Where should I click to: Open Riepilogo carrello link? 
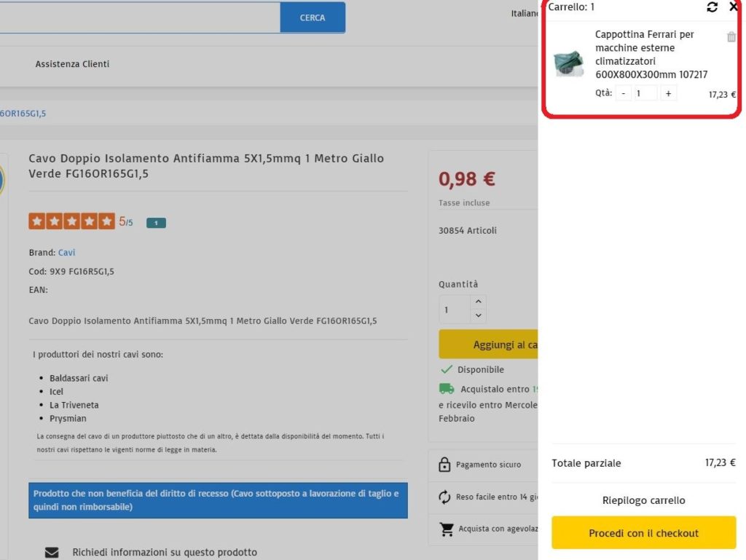pyautogui.click(x=643, y=500)
